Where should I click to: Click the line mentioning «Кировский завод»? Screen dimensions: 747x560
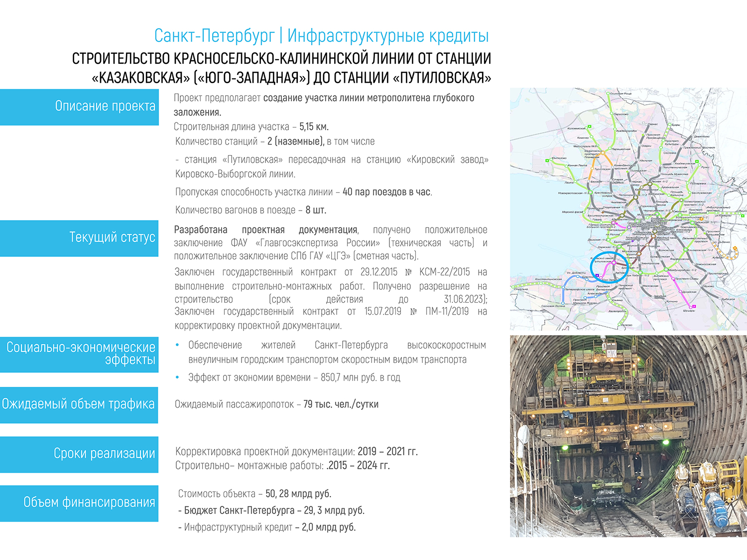click(x=332, y=160)
